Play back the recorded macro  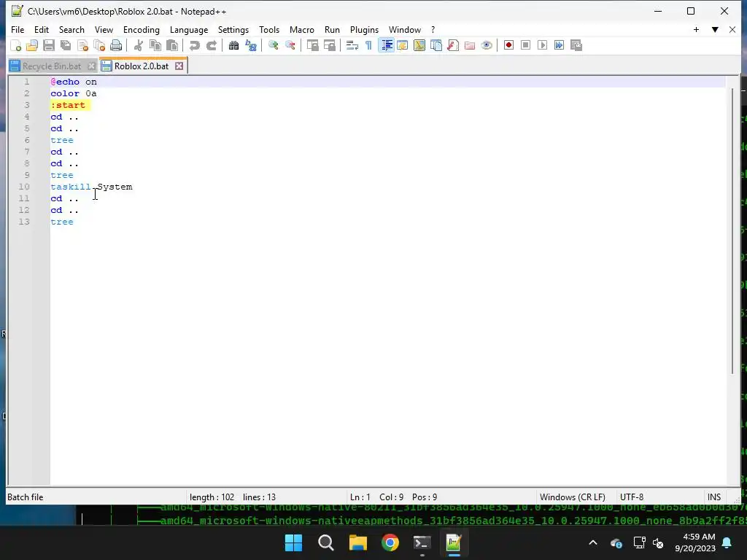pyautogui.click(x=542, y=45)
